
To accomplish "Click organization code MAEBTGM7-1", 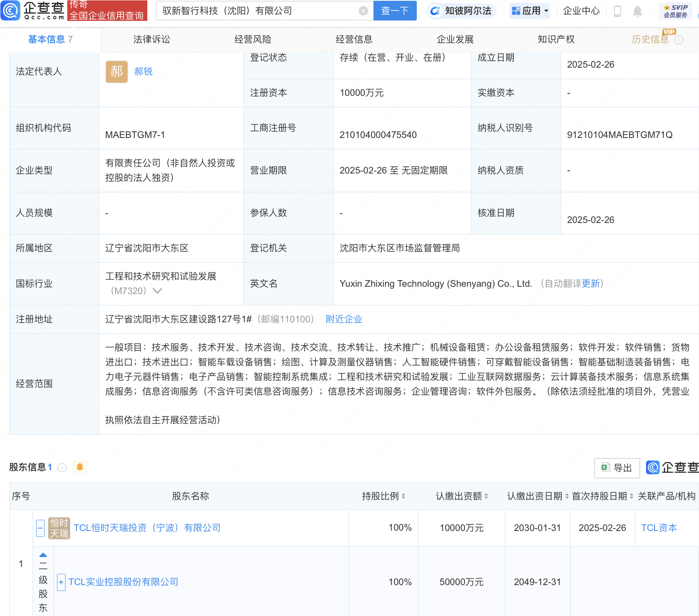I will 135,135.
